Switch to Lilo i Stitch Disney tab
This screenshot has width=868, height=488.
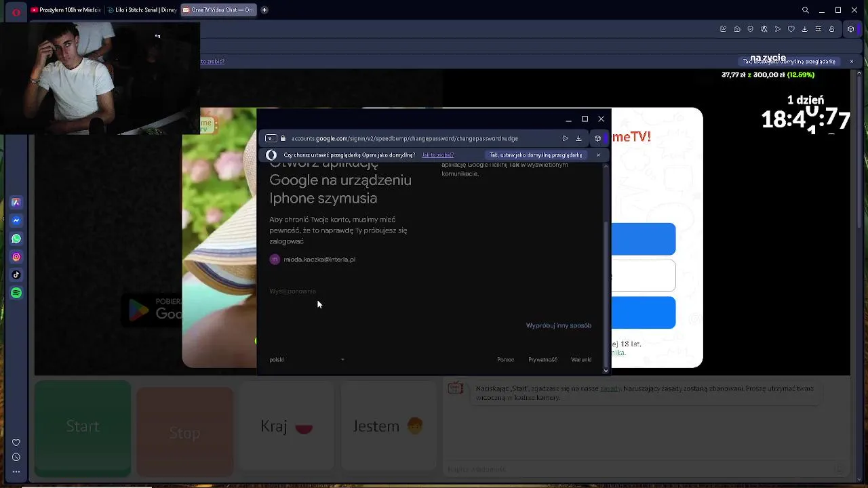tap(141, 10)
